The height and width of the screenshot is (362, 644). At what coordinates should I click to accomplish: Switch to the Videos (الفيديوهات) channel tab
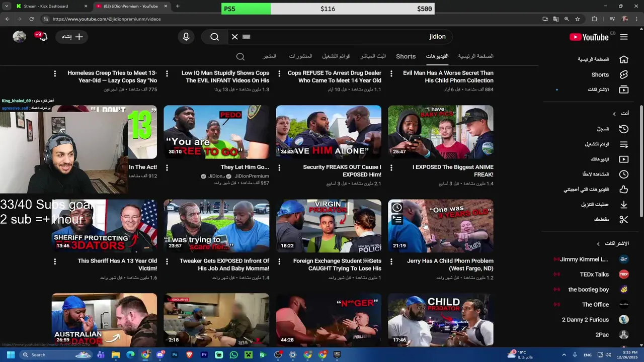coord(437,56)
